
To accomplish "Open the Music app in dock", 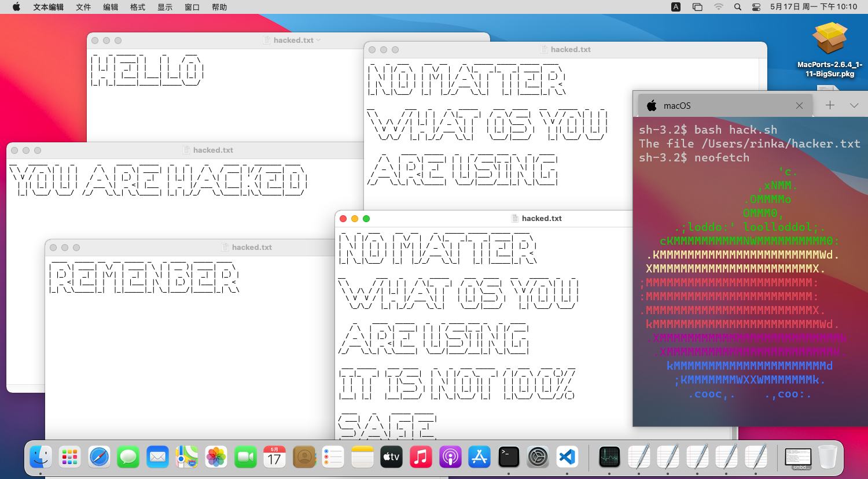I will (x=421, y=457).
